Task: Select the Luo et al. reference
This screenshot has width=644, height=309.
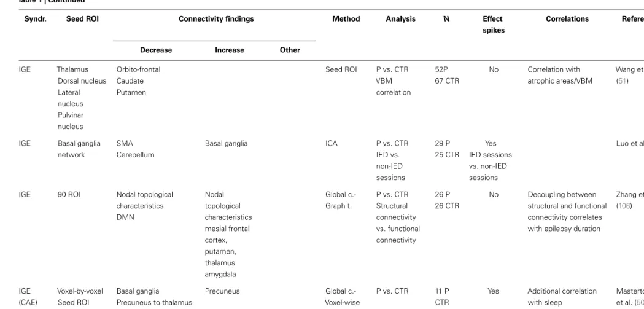Action: click(x=630, y=143)
